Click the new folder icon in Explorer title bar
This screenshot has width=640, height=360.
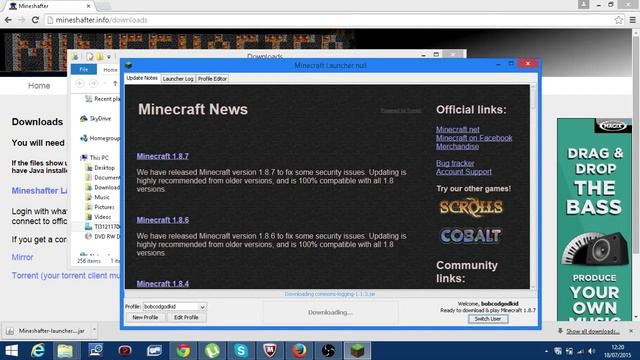(x=100, y=56)
